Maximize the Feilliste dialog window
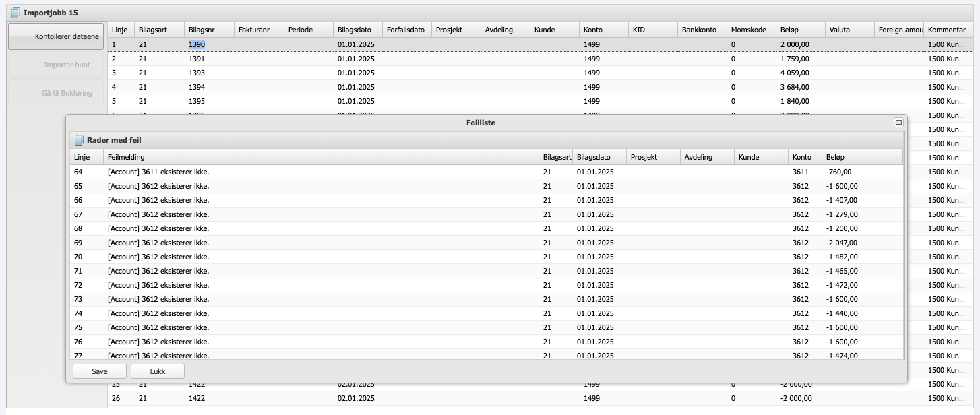This screenshot has height=415, width=980. click(x=898, y=123)
